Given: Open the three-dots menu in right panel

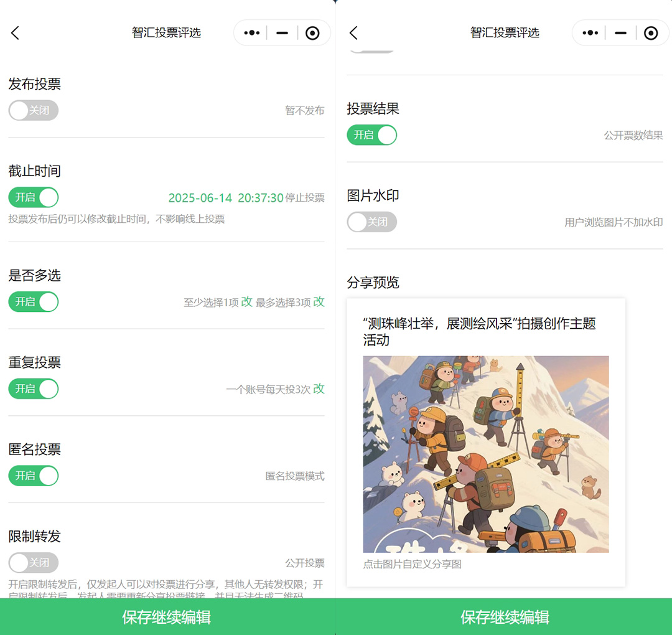Looking at the screenshot, I should [x=590, y=32].
